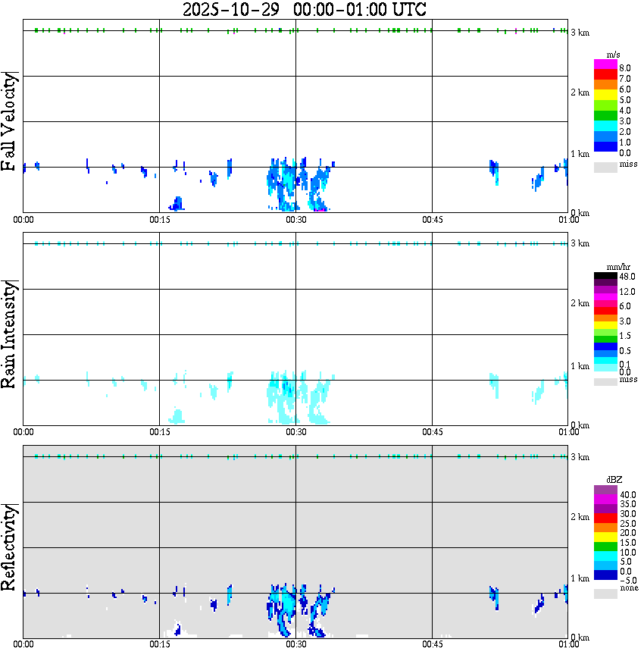
Task: Click 00:00 tick under Reflectivity plot
Action: (23, 644)
